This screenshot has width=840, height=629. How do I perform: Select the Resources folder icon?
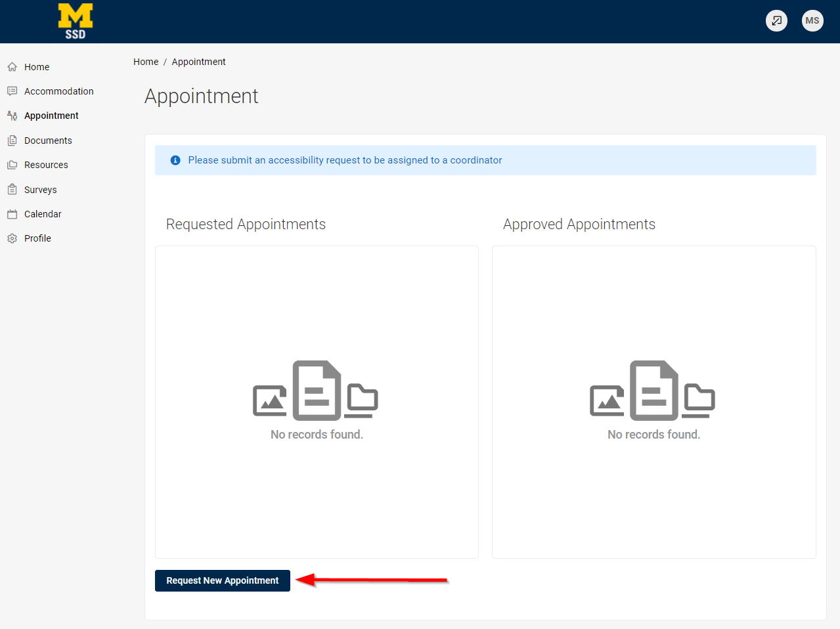coord(11,164)
